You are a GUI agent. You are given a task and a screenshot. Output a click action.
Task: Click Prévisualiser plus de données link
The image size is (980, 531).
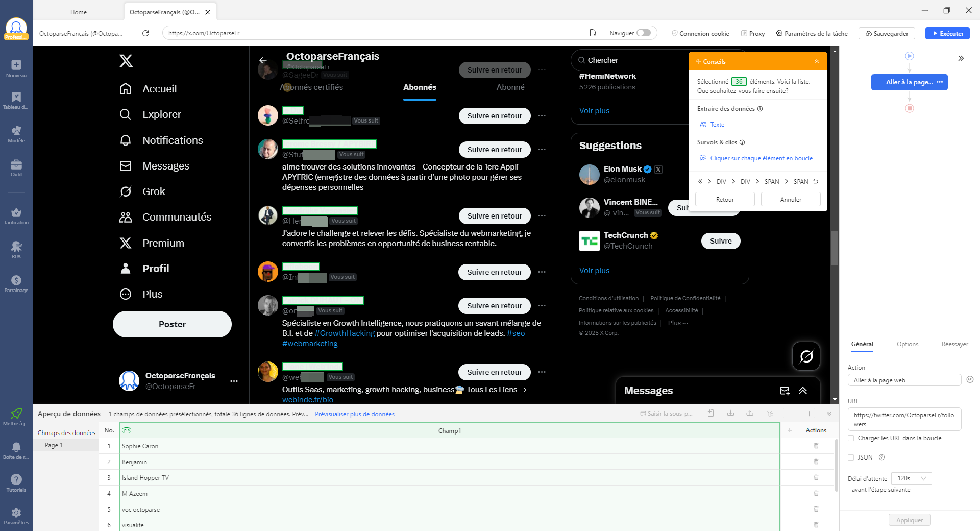[x=354, y=414]
